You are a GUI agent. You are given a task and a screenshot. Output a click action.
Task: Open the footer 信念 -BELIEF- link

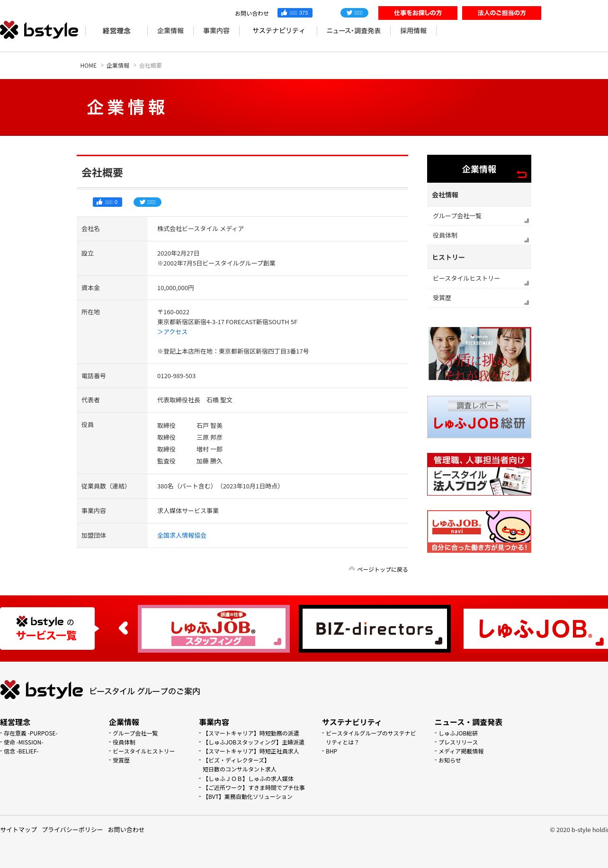[x=21, y=751]
